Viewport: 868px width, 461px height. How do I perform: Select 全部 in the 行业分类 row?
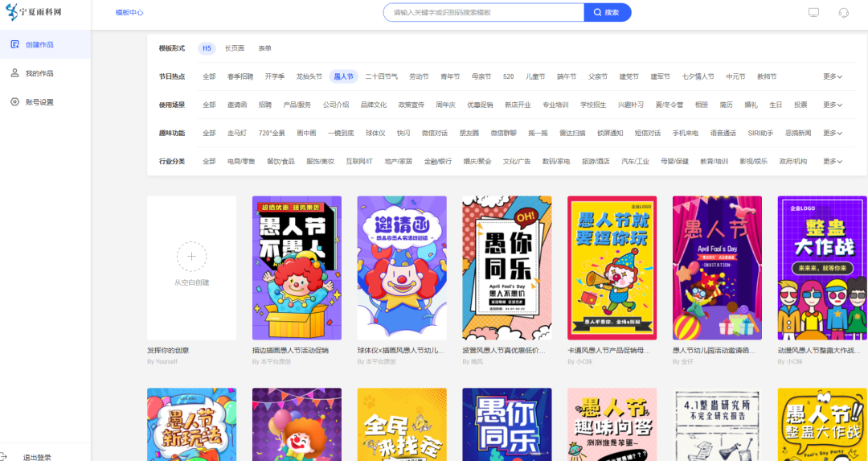pyautogui.click(x=209, y=161)
